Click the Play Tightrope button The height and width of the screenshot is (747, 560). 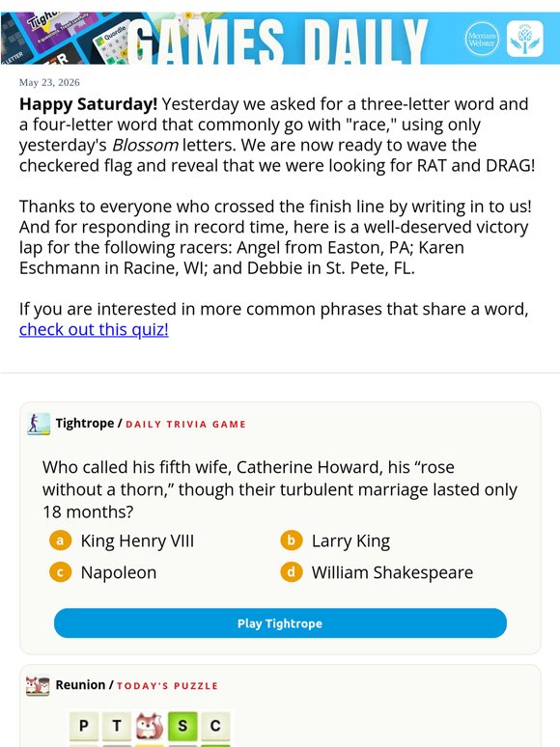[280, 623]
